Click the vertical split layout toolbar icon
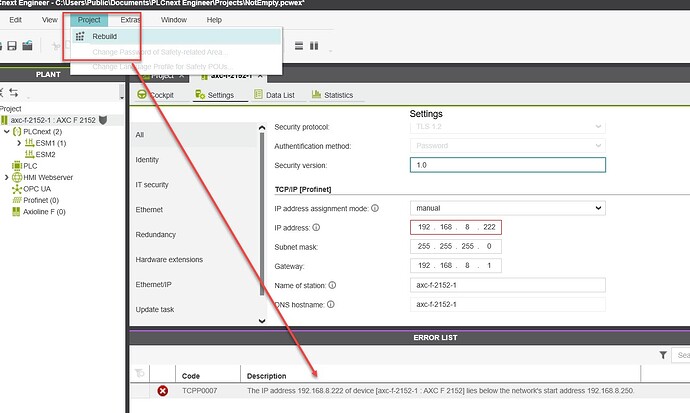The width and height of the screenshot is (690, 413). pyautogui.click(x=314, y=46)
